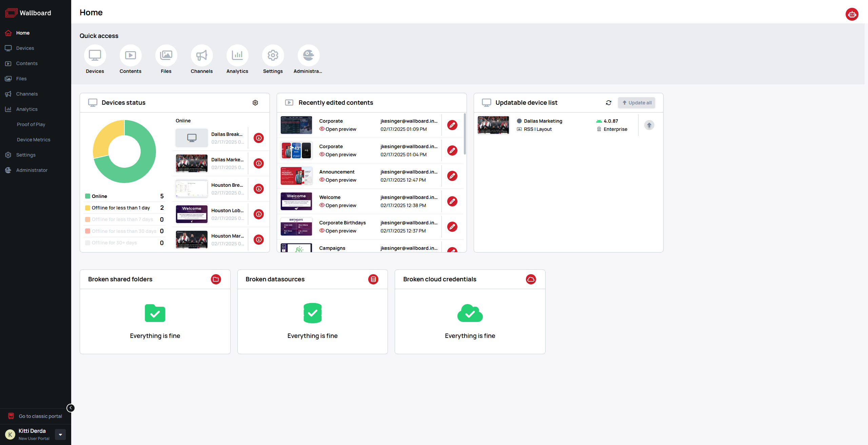Refresh the Updatable device list
868x445 pixels.
[x=609, y=103]
